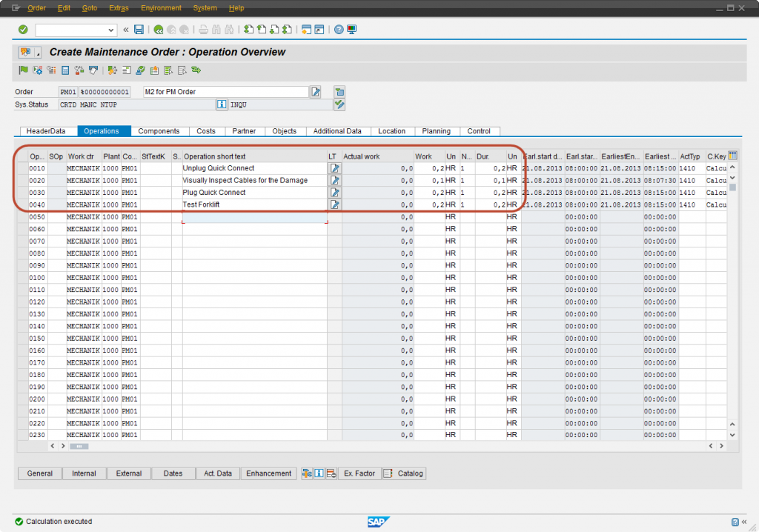Click the Dates button

173,473
